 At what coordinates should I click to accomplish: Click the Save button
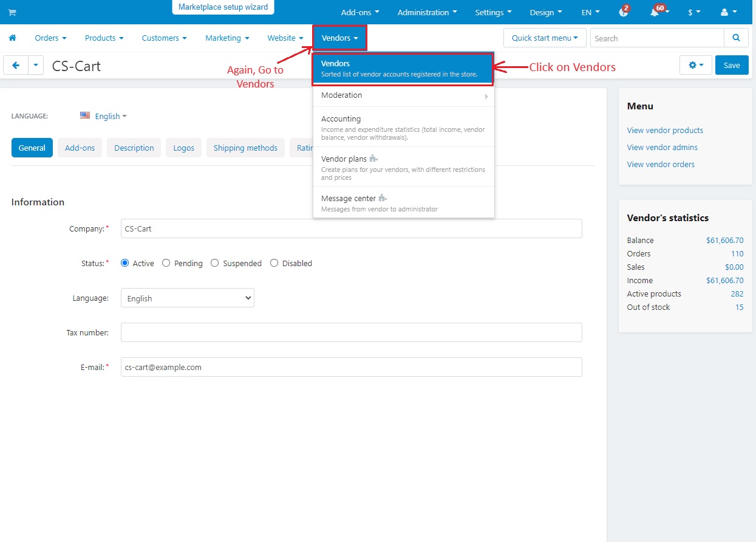click(x=731, y=65)
